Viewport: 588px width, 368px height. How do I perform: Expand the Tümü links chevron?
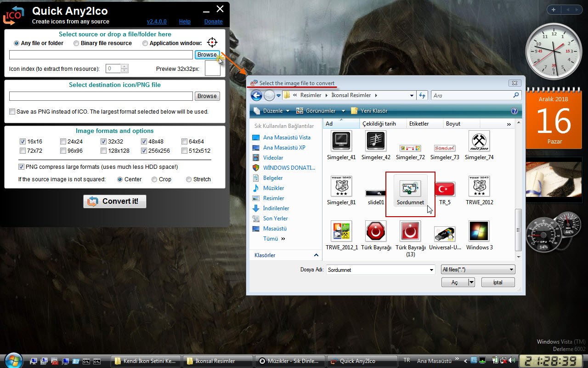(283, 239)
